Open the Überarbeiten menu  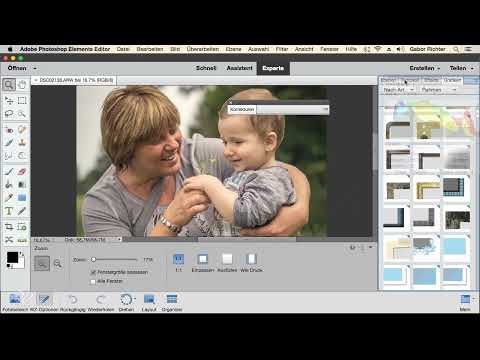pyautogui.click(x=203, y=49)
